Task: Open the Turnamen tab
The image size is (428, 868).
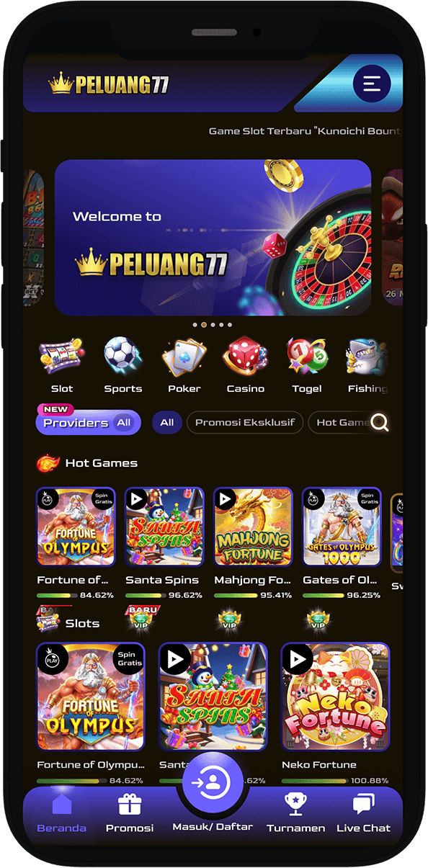Action: pos(295,813)
